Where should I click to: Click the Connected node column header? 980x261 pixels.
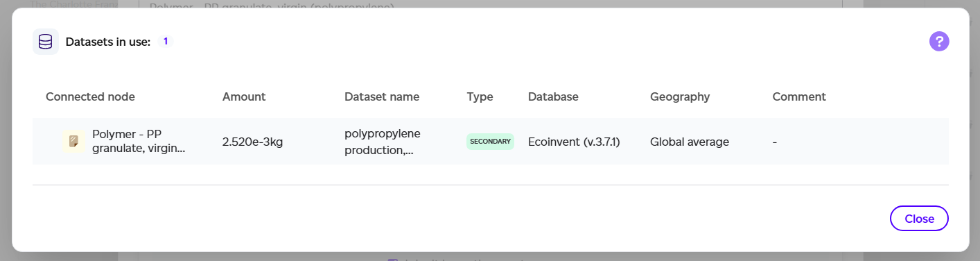pos(90,96)
